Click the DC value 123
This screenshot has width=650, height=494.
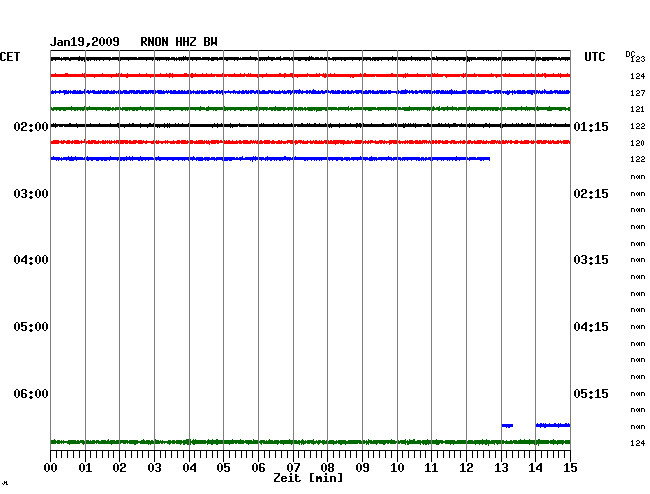pyautogui.click(x=638, y=59)
